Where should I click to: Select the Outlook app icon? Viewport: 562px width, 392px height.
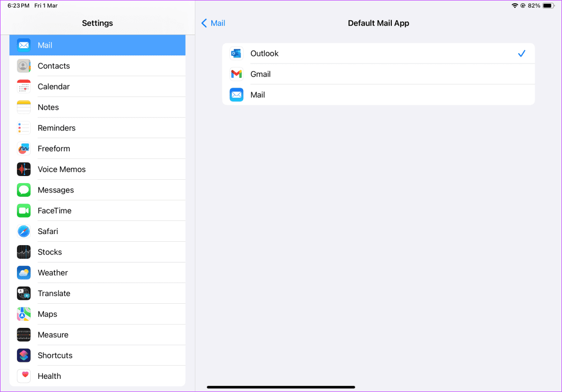(236, 53)
